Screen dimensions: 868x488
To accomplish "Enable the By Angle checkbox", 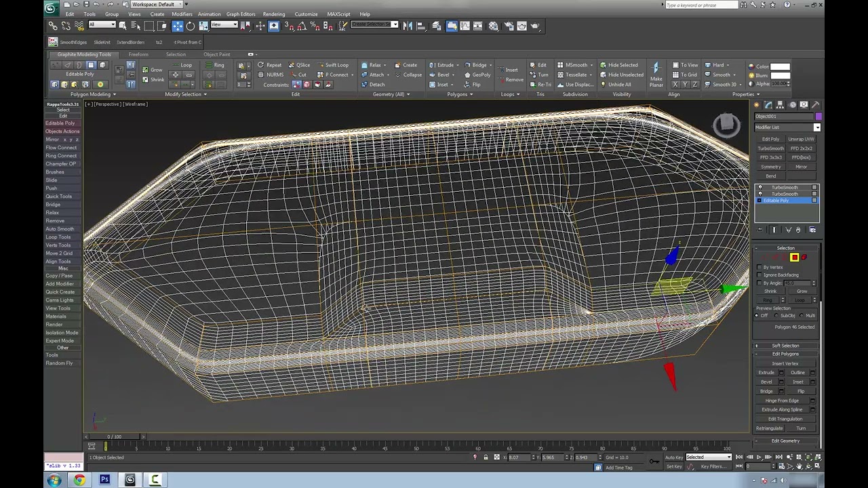I will click(x=759, y=283).
